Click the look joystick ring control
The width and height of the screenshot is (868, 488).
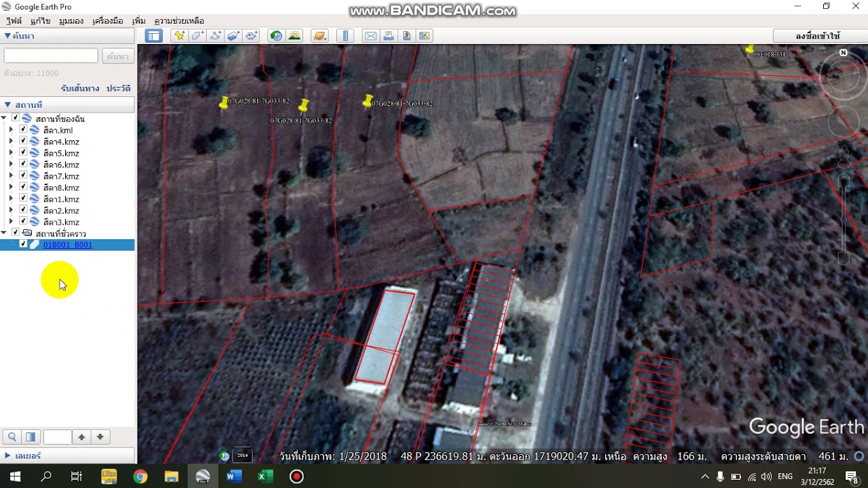(843, 76)
